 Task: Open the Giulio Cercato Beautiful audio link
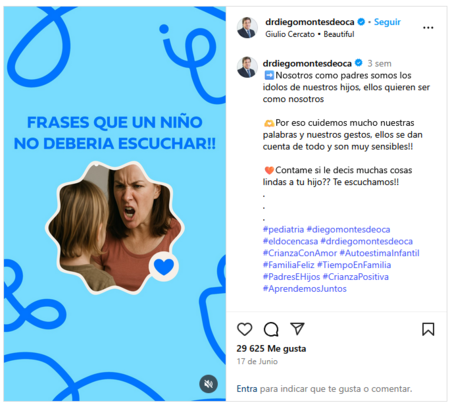[x=310, y=34]
